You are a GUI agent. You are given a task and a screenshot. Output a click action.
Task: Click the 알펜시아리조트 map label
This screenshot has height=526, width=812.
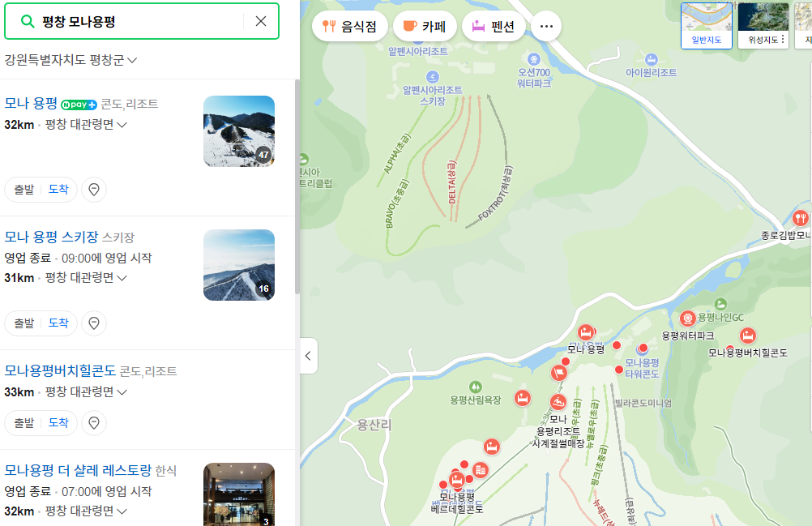(418, 51)
